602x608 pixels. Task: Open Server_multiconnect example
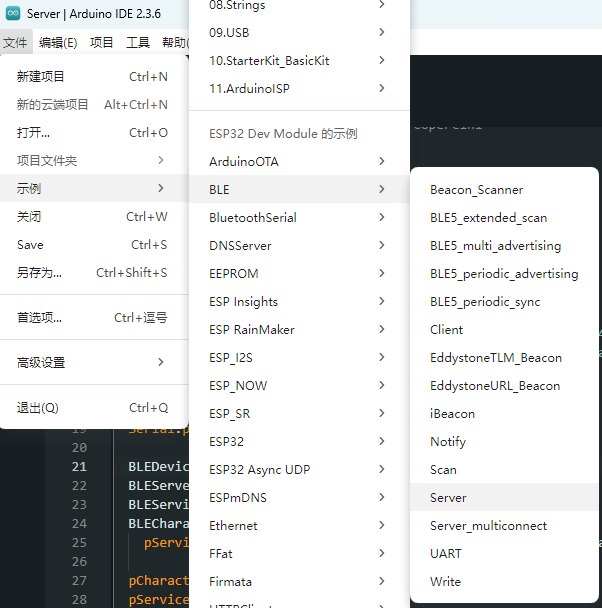coord(504,525)
